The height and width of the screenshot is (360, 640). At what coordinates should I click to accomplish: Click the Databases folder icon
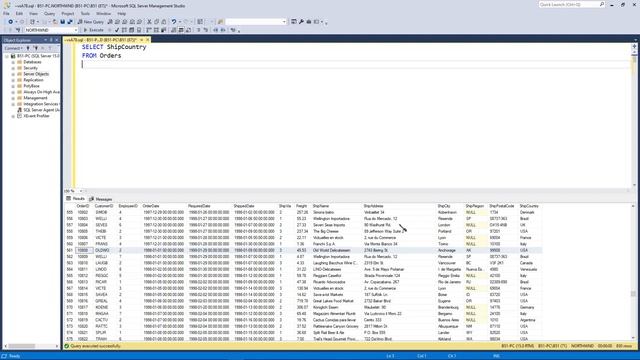[x=20, y=62]
